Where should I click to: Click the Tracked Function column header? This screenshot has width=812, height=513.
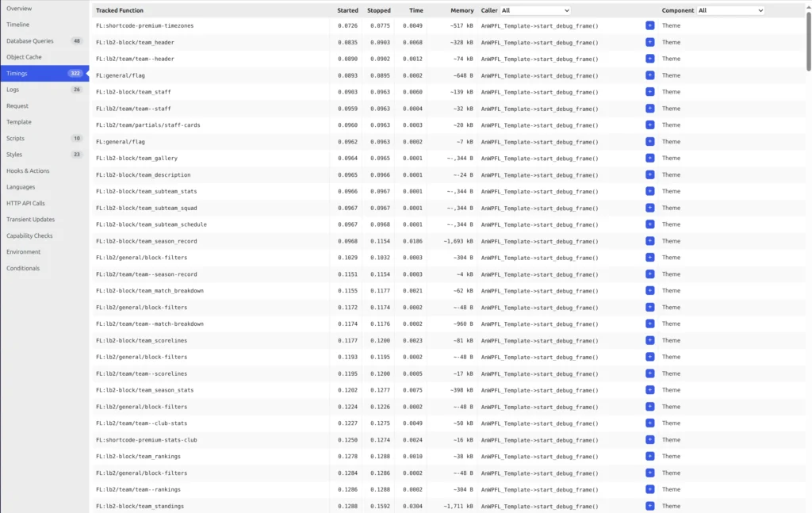click(x=120, y=10)
